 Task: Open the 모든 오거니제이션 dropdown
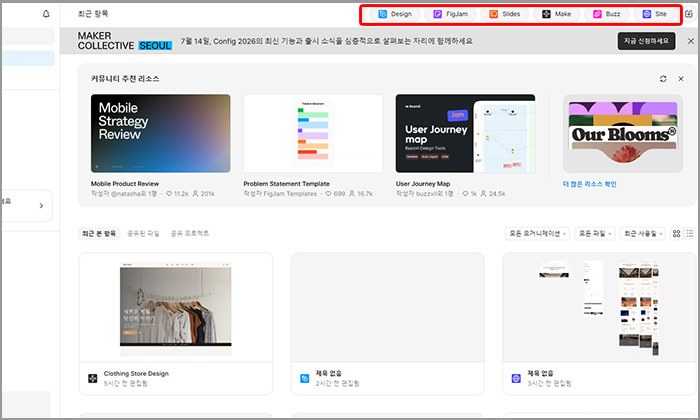538,233
